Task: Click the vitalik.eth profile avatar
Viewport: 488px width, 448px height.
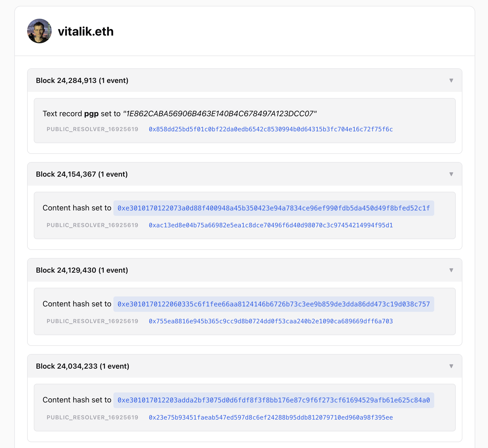Action: [x=39, y=31]
